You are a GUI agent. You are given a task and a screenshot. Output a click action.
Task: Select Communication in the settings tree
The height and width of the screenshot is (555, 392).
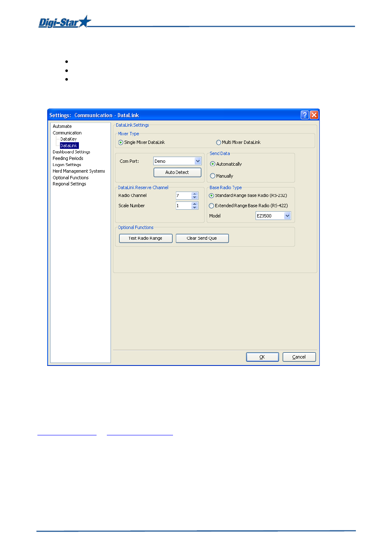point(67,133)
